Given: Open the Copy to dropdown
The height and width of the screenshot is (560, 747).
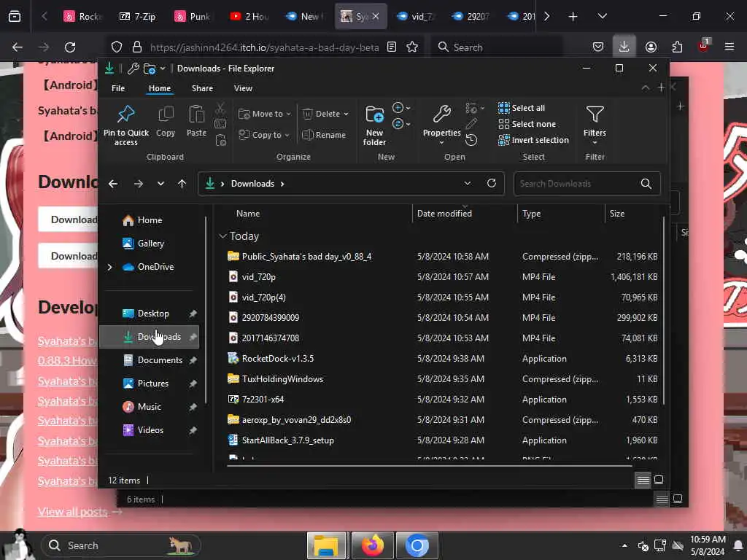Looking at the screenshot, I should pos(264,135).
